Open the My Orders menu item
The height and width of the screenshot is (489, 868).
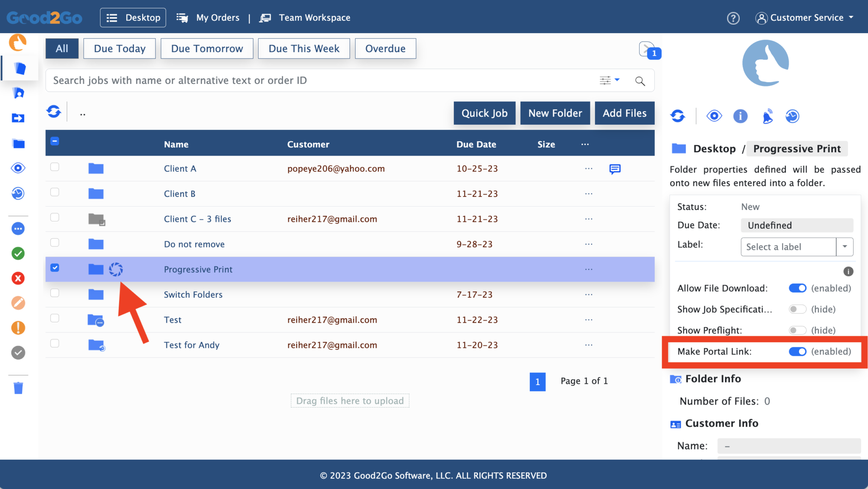217,17
